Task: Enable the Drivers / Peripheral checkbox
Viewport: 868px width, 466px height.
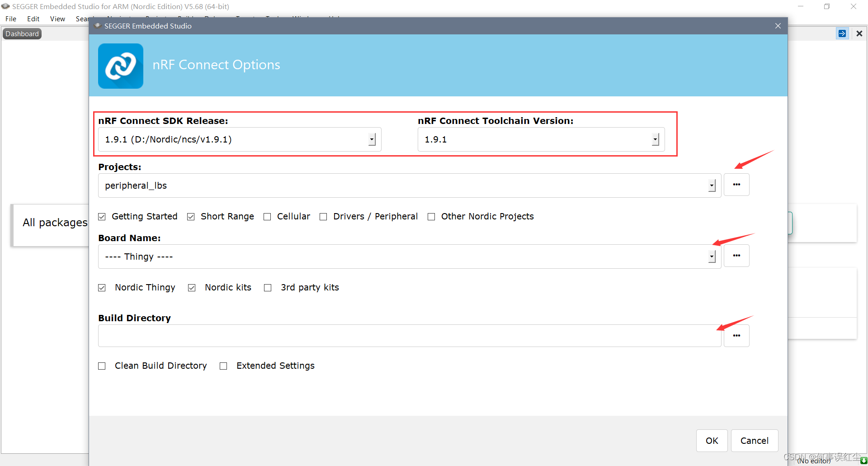Action: click(323, 217)
